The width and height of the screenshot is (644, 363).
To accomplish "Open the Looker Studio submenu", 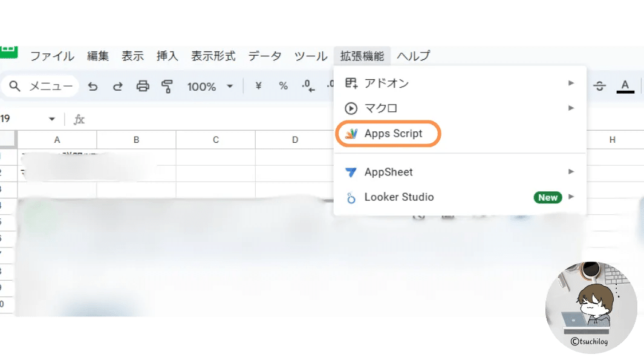I will pyautogui.click(x=460, y=197).
